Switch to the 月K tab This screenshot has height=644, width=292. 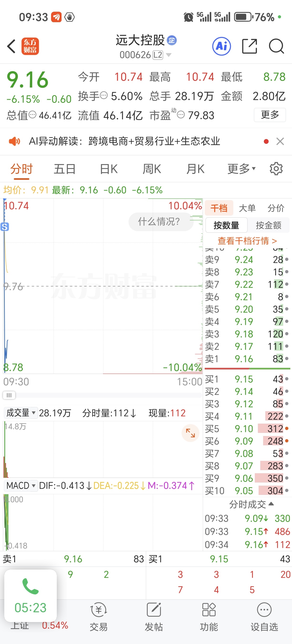(195, 169)
